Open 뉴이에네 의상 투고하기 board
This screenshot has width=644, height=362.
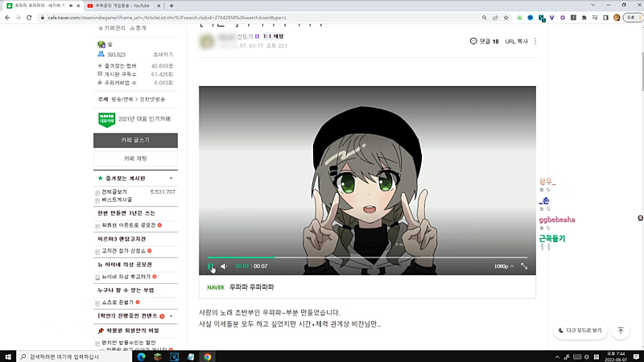tap(126, 277)
